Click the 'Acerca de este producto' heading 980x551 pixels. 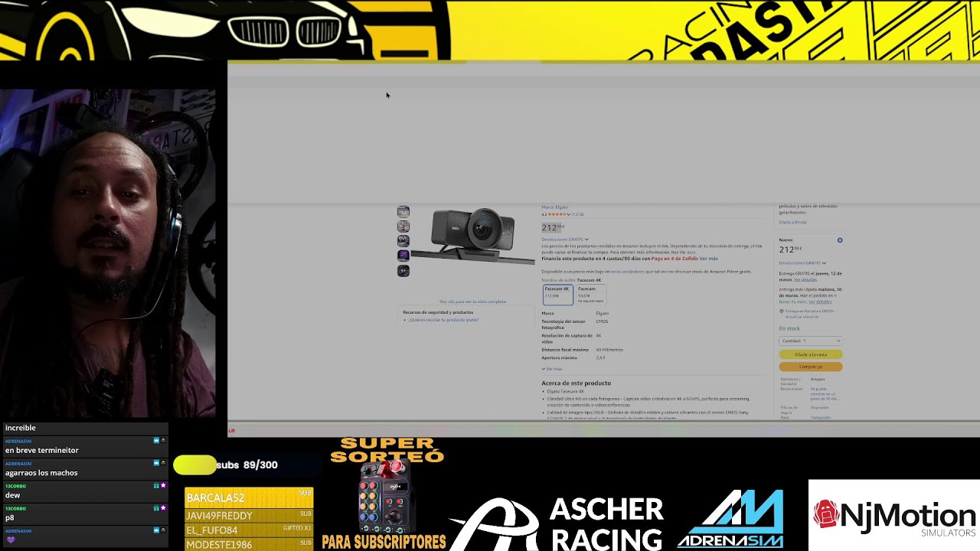[576, 383]
